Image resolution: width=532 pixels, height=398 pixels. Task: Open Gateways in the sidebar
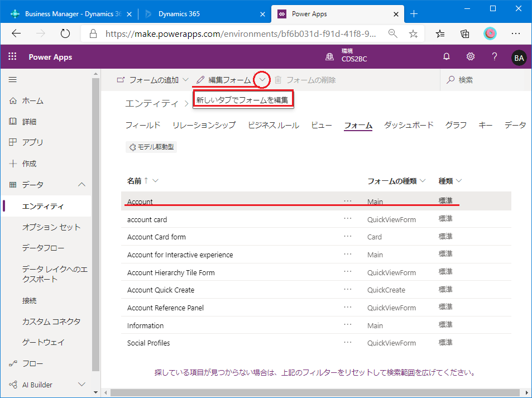[43, 342]
